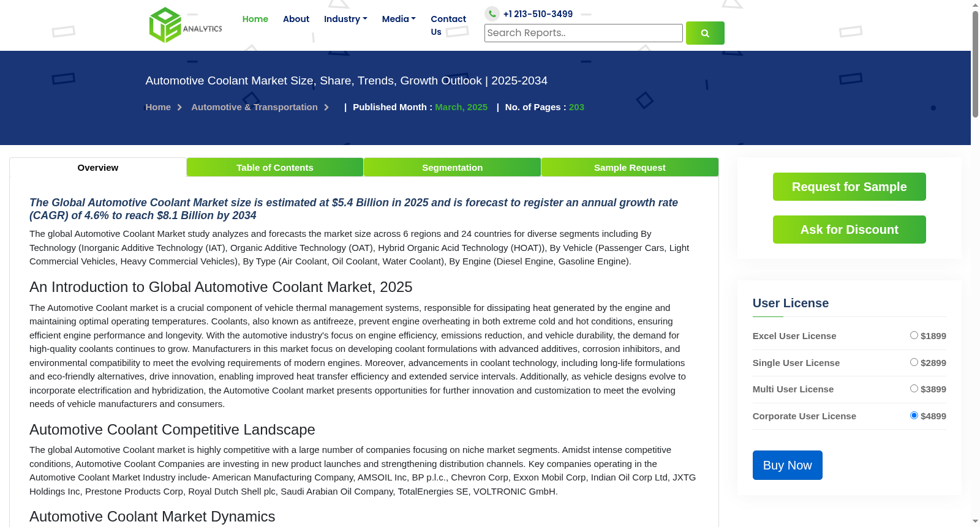Click the Request for Sample button
Screen dimensions: 980x527
850,187
